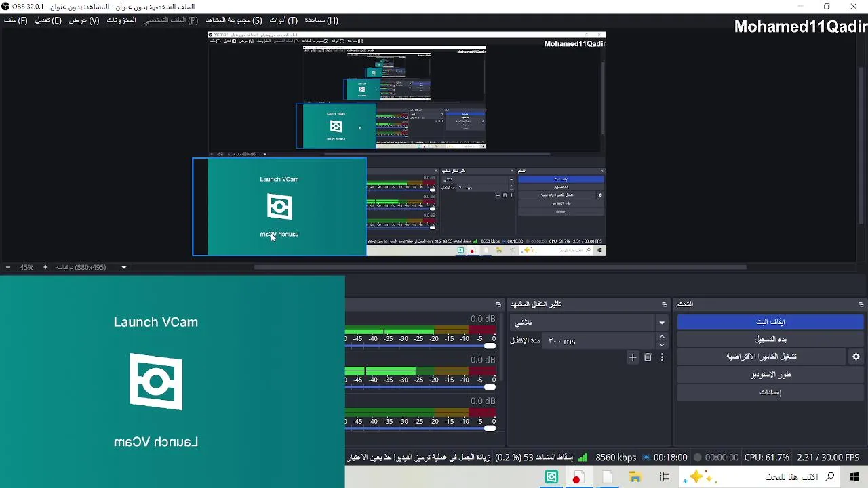
Task: Select the blue-outlined Launch VCam source in preview
Action: pyautogui.click(x=279, y=207)
